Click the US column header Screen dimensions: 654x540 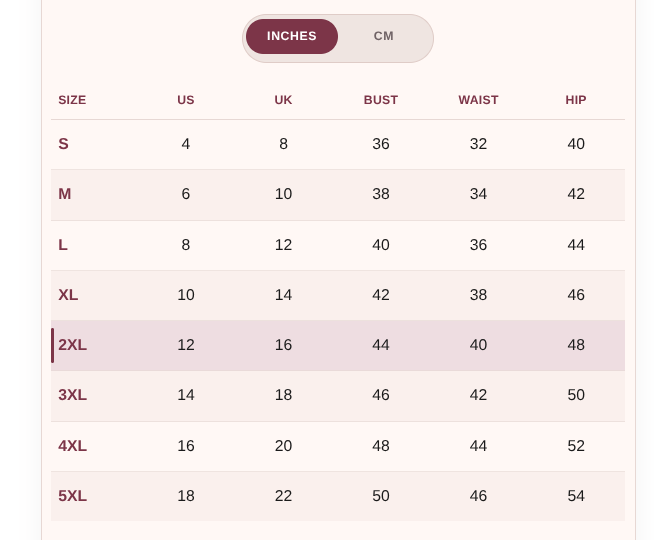[186, 100]
